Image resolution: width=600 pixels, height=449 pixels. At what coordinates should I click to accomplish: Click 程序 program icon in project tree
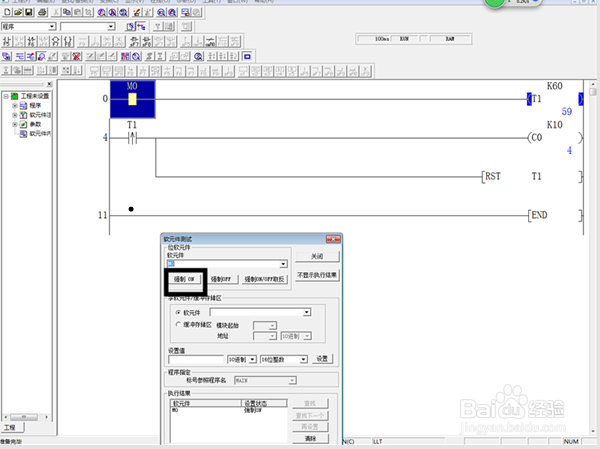tap(23, 106)
